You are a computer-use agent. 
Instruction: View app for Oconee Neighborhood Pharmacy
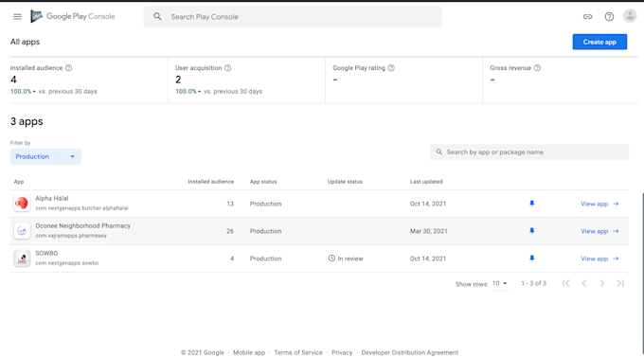(x=599, y=231)
